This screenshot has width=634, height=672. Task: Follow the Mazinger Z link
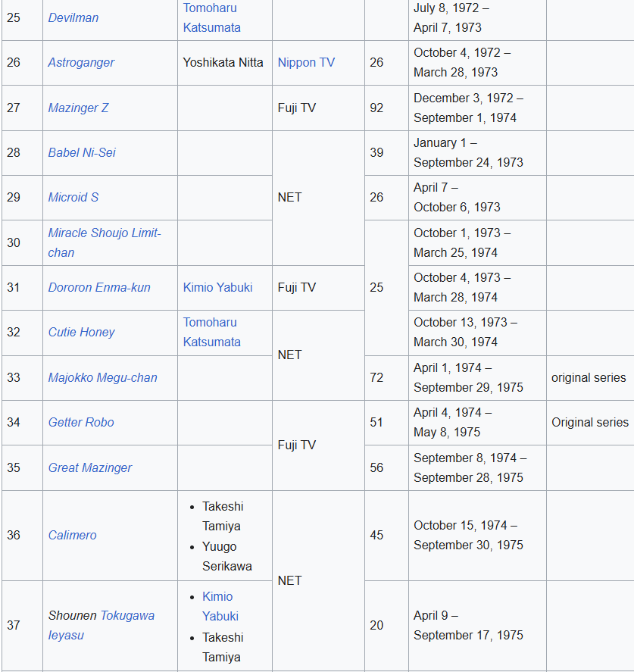tap(78, 108)
